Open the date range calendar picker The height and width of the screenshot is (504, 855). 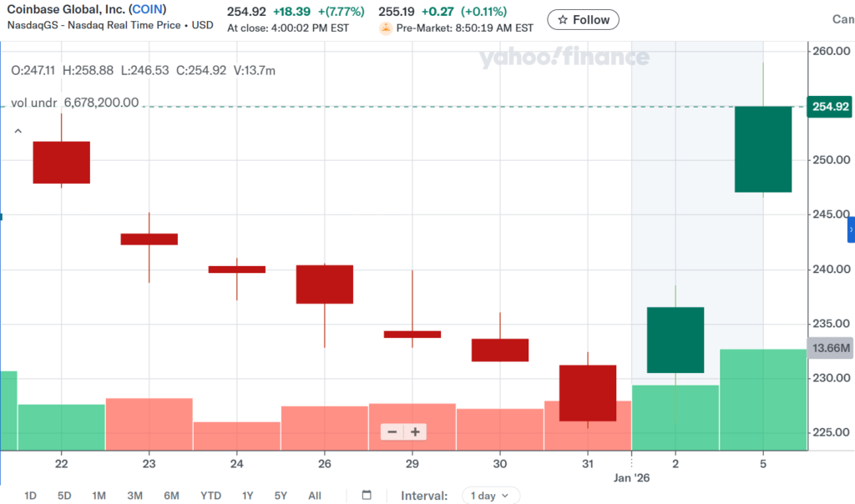click(366, 495)
